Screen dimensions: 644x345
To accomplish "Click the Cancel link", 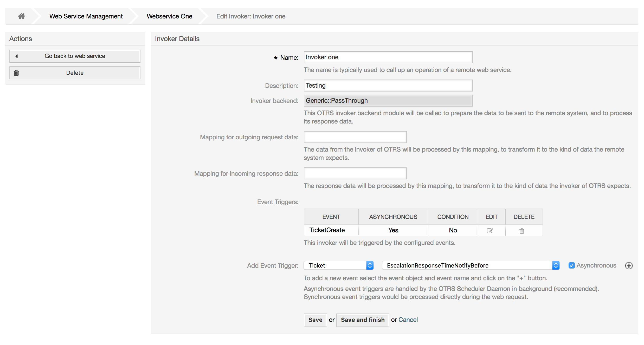I will [407, 319].
